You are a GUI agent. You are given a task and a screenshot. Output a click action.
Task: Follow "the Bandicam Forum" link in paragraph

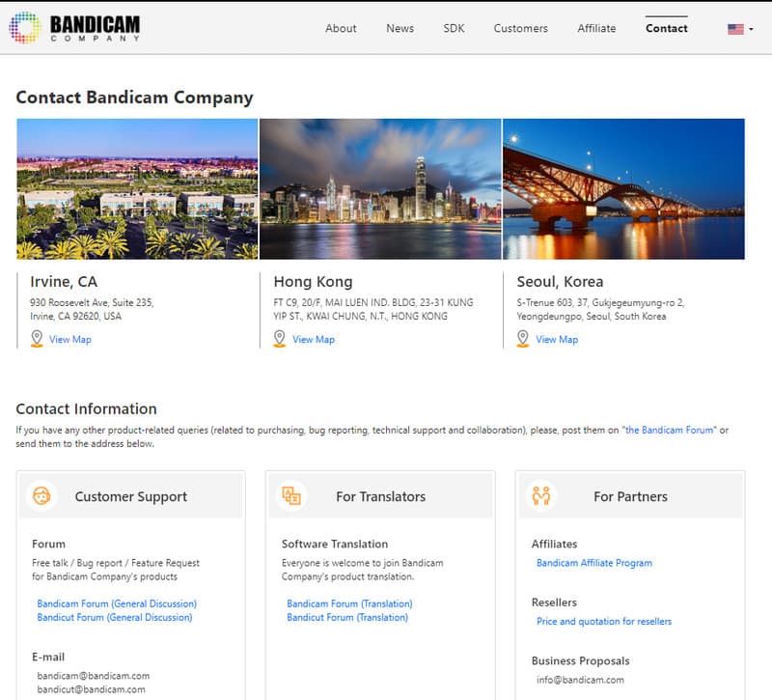click(x=670, y=430)
